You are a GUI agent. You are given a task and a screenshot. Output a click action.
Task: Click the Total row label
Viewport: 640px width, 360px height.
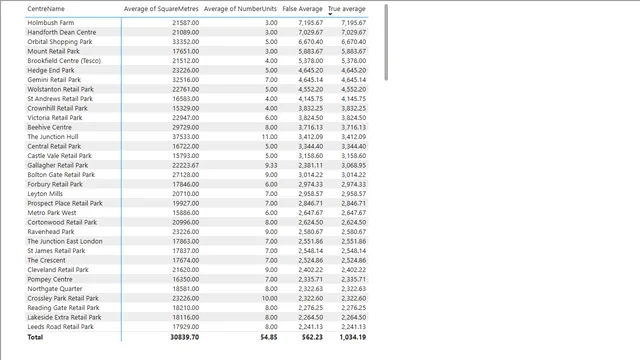(35, 337)
